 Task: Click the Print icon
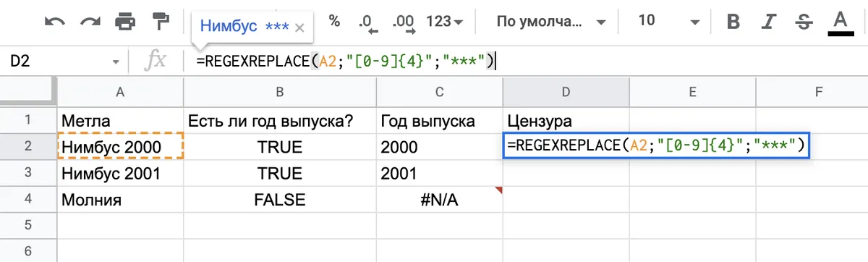tap(125, 22)
